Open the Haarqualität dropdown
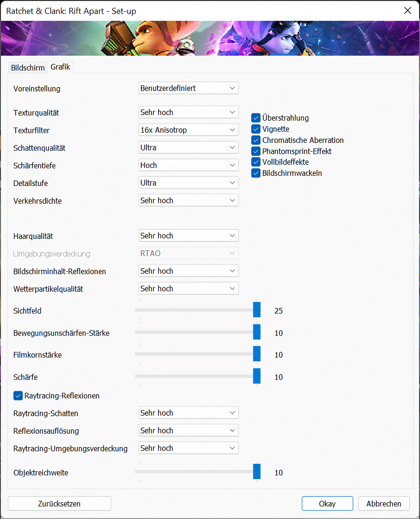420x519 pixels. click(188, 235)
